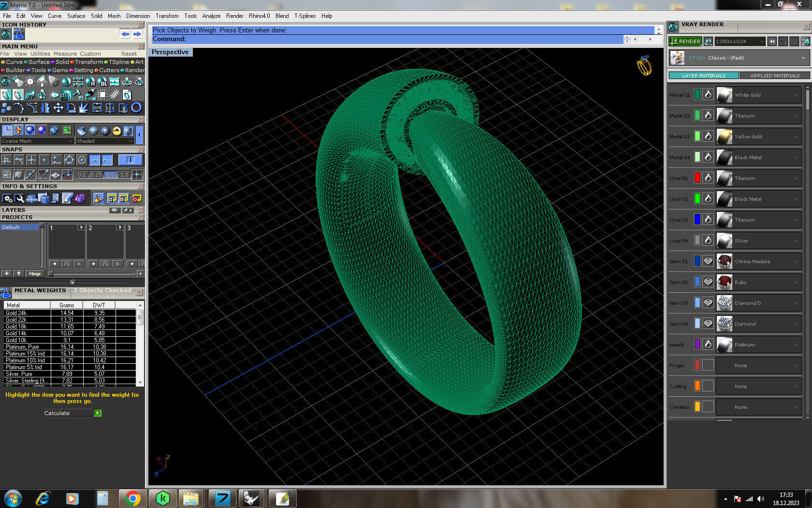Toggle the point snap button

(x=44, y=160)
